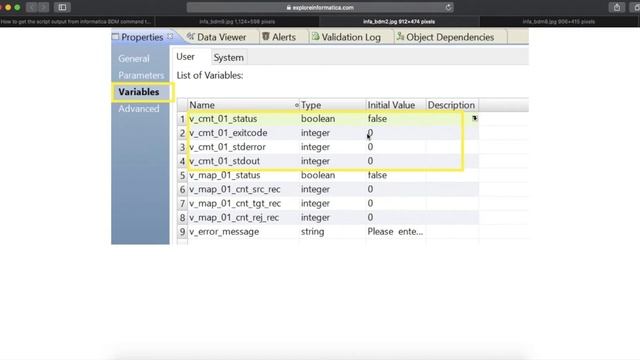
Task: Click row number 5 in the variables table
Action: click(x=182, y=176)
